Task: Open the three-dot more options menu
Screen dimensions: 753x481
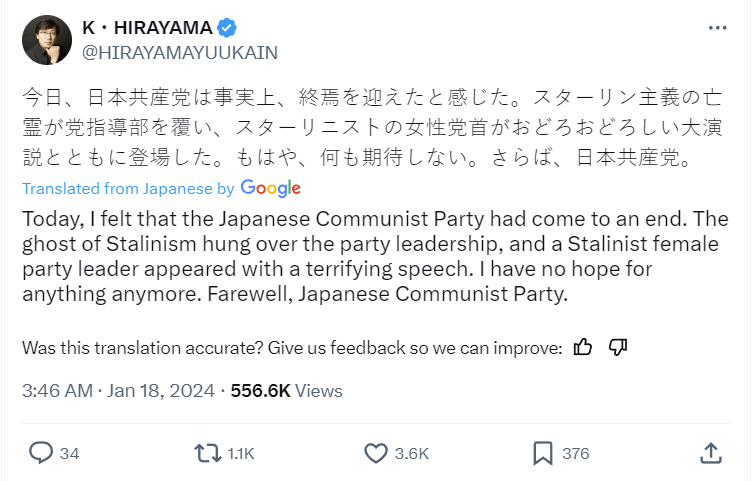Action: (x=717, y=28)
